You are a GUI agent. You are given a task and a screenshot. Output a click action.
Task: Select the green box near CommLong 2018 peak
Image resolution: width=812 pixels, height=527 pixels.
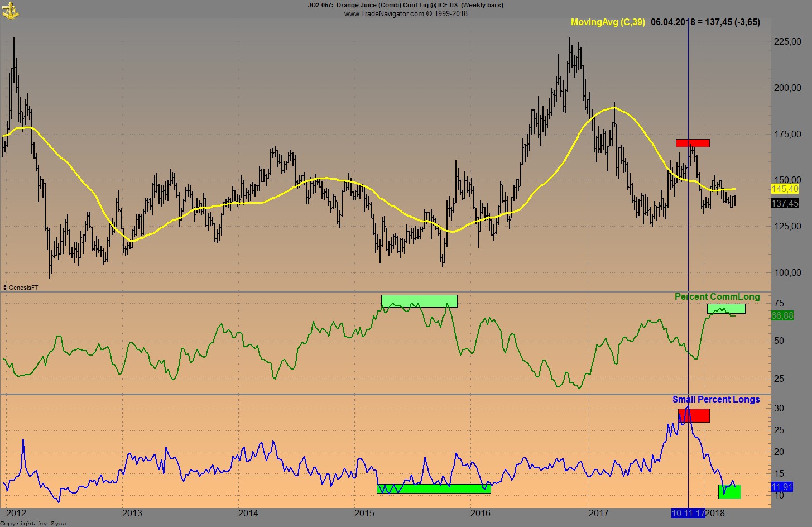click(x=726, y=309)
